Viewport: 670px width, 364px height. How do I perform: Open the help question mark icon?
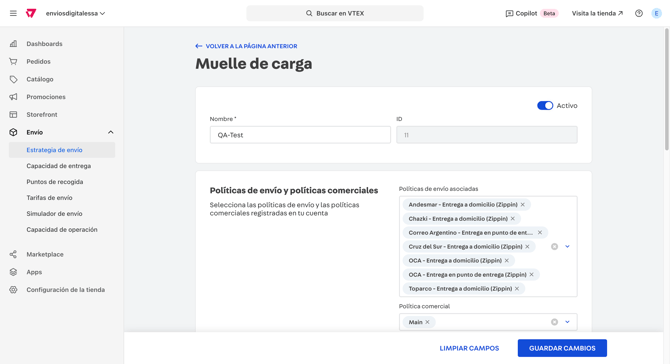[639, 13]
